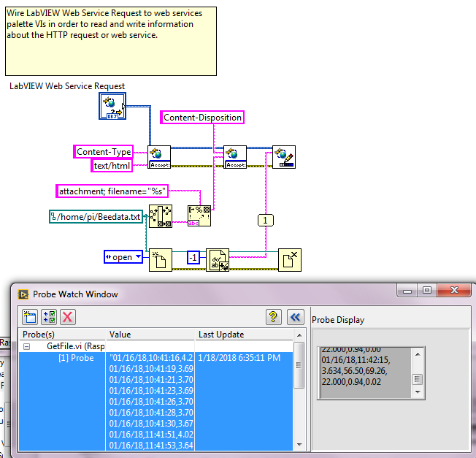Select the Content-Disposition string constant
This screenshot has width=476, height=458.
[x=202, y=118]
